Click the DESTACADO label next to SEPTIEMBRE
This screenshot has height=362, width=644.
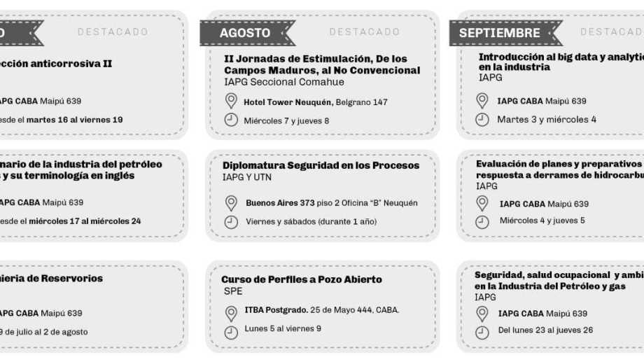click(x=610, y=32)
